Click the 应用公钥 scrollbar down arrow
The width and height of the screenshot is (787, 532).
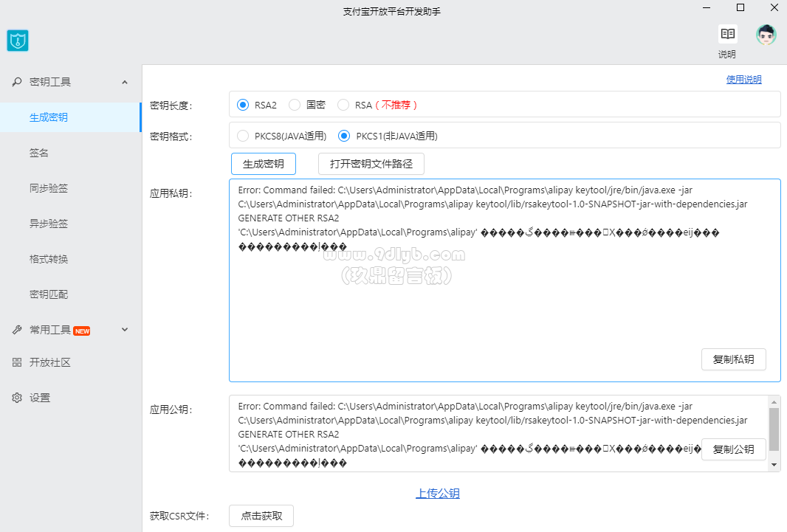pos(774,465)
